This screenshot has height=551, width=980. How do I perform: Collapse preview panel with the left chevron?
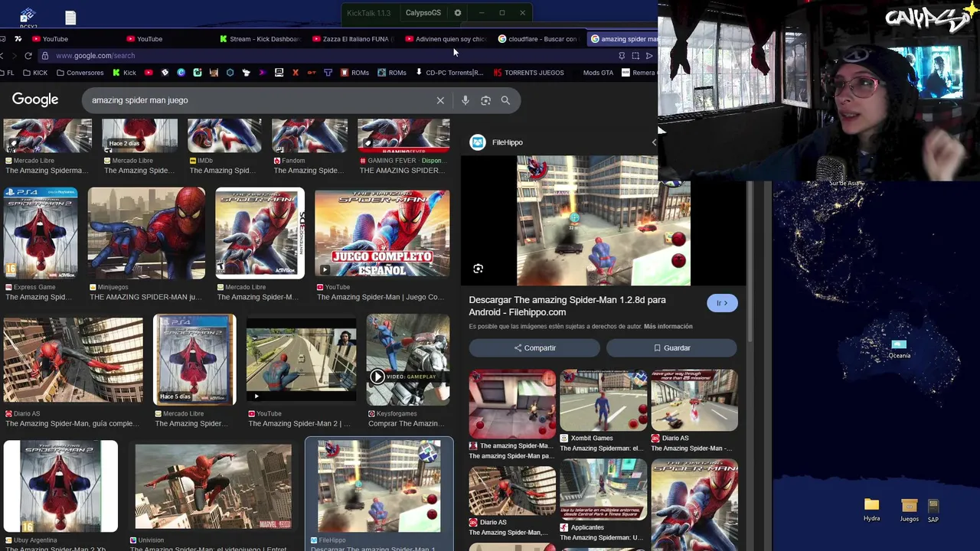click(654, 142)
